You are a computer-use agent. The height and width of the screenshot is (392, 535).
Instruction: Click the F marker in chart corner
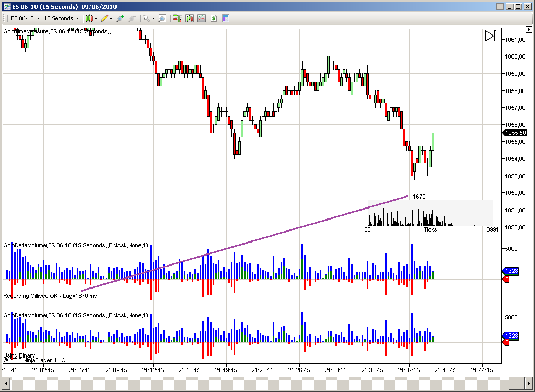coord(529,30)
